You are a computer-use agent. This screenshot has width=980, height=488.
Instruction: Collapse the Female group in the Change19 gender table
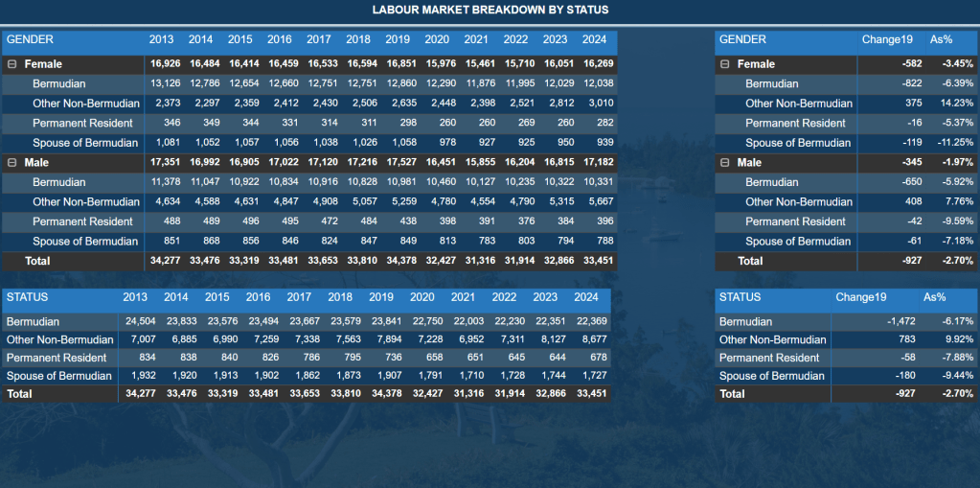pyautogui.click(x=725, y=64)
